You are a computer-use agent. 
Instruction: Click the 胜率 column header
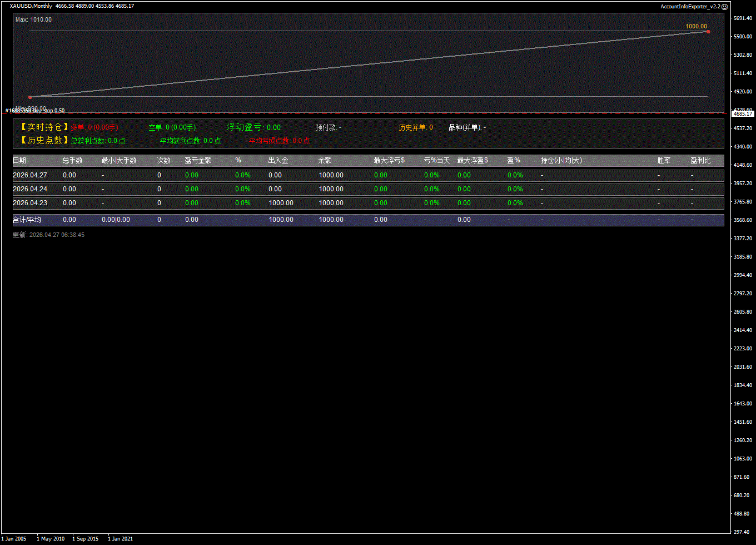point(664,160)
